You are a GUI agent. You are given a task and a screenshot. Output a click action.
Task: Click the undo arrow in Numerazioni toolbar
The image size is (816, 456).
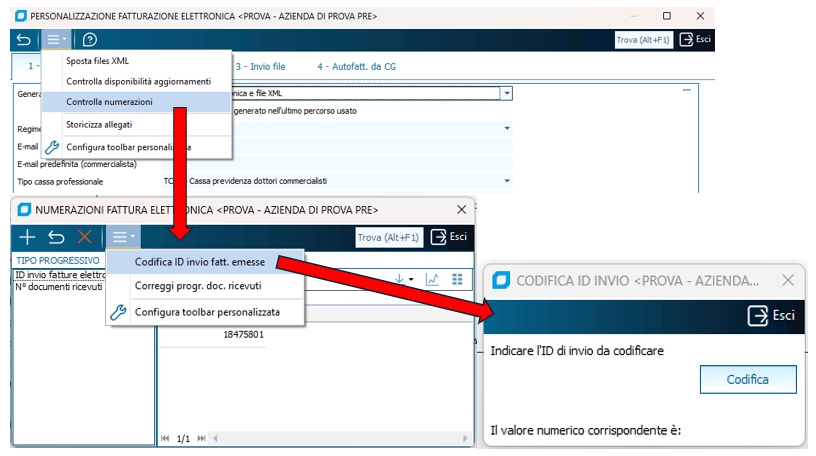56,237
